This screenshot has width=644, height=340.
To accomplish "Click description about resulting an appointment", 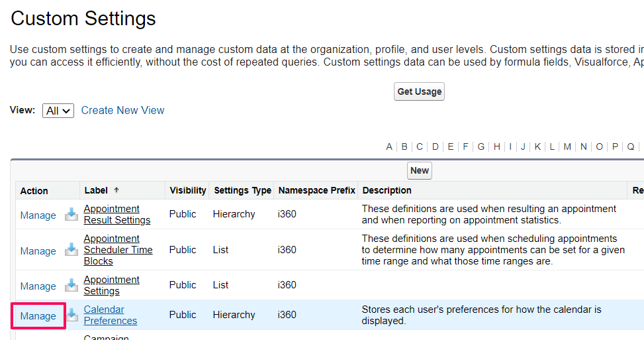I will (x=488, y=214).
